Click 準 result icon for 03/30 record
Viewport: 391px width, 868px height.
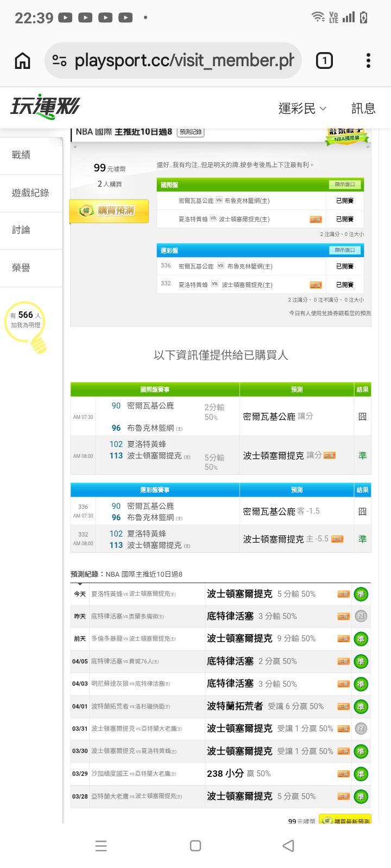361,751
